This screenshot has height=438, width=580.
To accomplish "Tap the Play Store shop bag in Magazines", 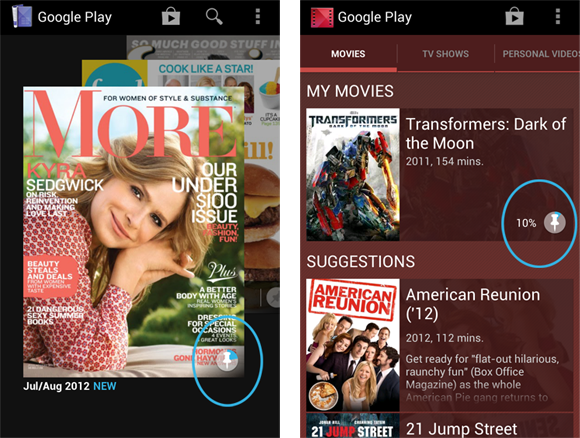I will pos(171,17).
